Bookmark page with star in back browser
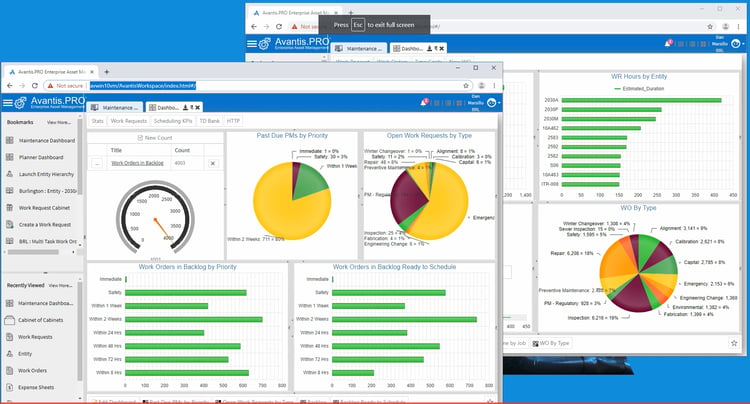750x404 pixels. pos(710,27)
